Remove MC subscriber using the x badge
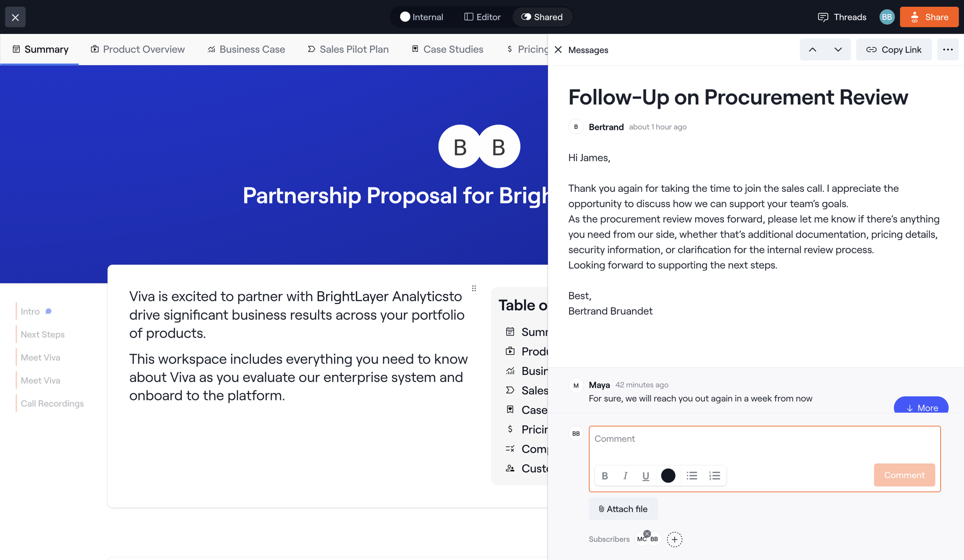The height and width of the screenshot is (560, 964). pos(647,534)
